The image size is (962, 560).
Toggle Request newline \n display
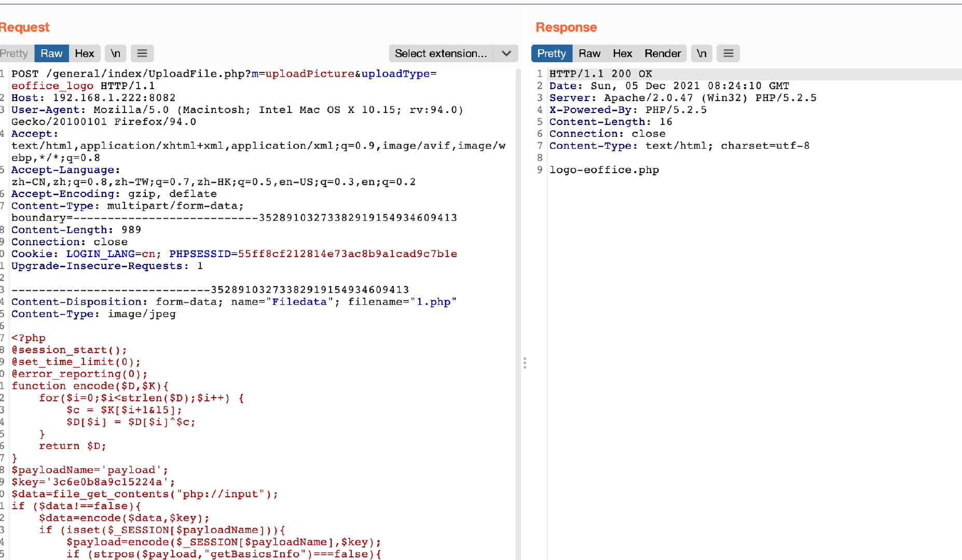pos(116,53)
